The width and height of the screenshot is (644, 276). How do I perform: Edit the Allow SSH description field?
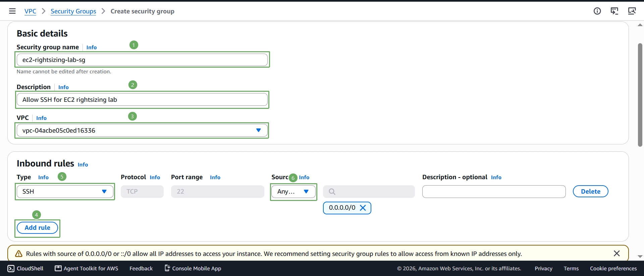[x=142, y=100]
